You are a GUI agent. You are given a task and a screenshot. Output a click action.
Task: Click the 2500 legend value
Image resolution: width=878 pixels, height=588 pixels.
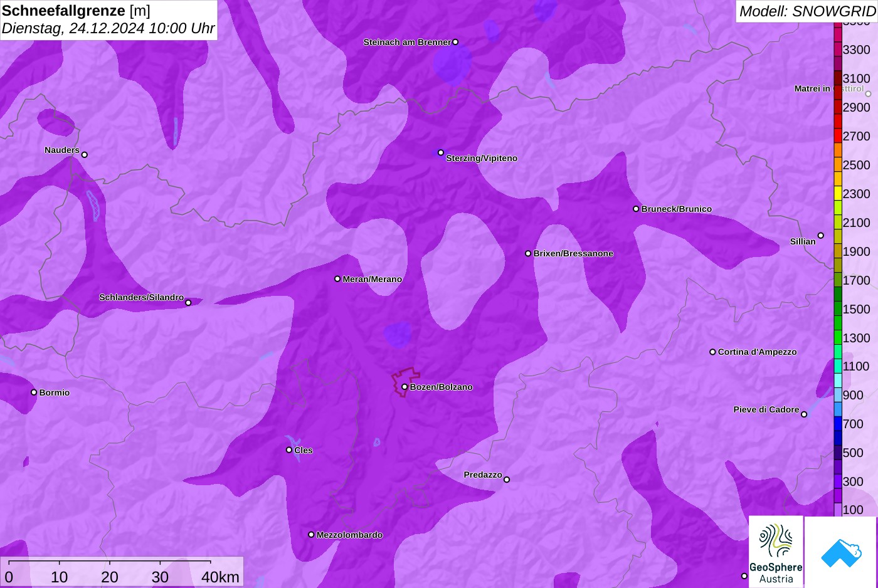(x=857, y=165)
